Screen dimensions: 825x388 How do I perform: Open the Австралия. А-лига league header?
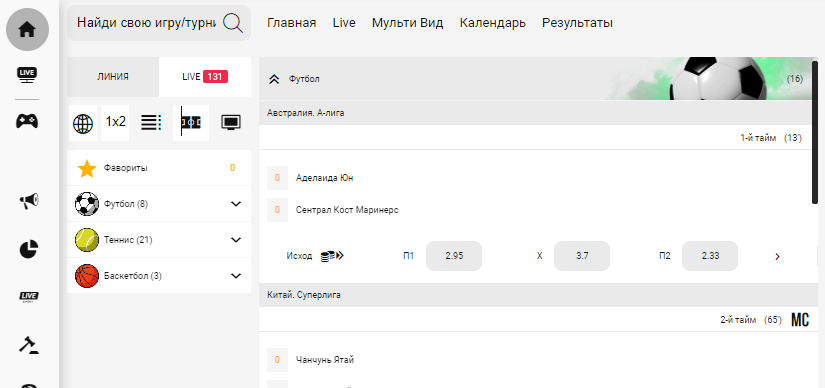537,113
